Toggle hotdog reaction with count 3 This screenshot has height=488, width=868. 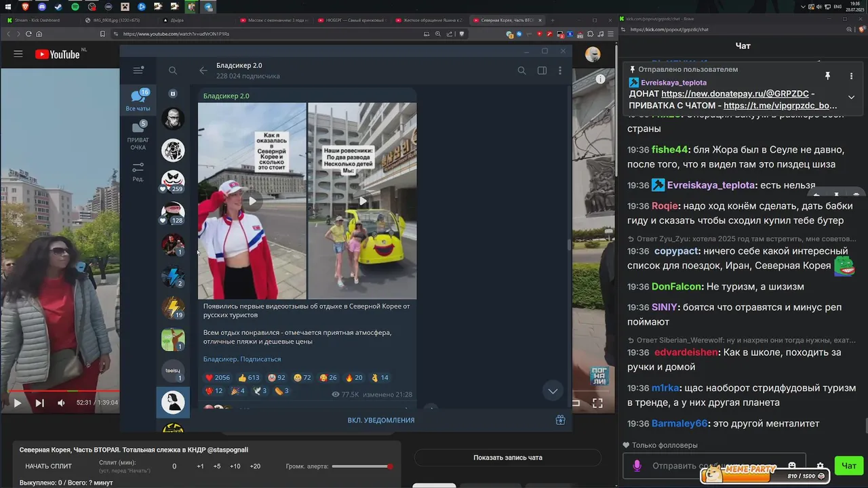pyautogui.click(x=281, y=391)
